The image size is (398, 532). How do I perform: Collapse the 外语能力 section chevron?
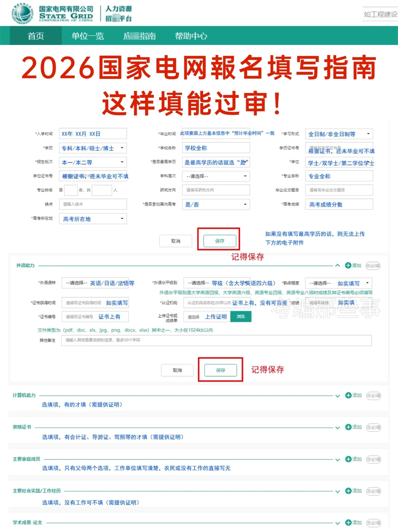(x=338, y=265)
